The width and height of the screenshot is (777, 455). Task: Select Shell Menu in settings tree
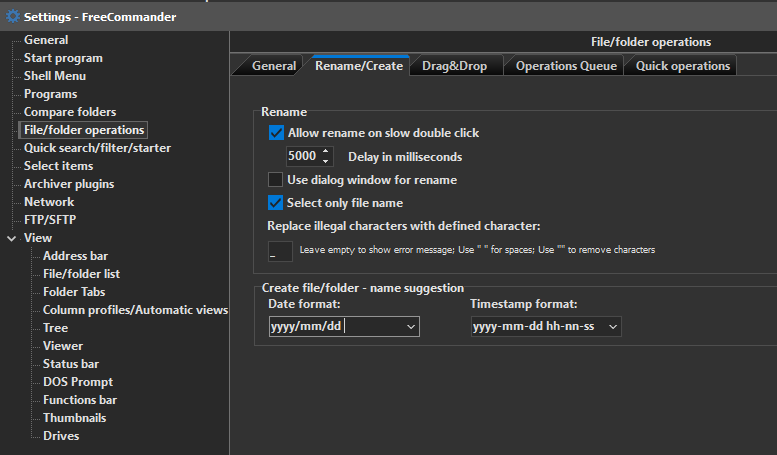click(x=55, y=76)
